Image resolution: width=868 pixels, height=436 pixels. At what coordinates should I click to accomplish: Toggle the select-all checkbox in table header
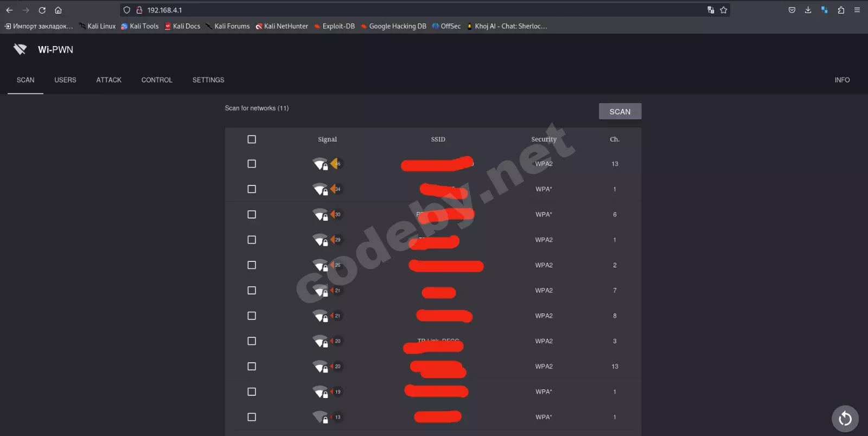tap(252, 139)
